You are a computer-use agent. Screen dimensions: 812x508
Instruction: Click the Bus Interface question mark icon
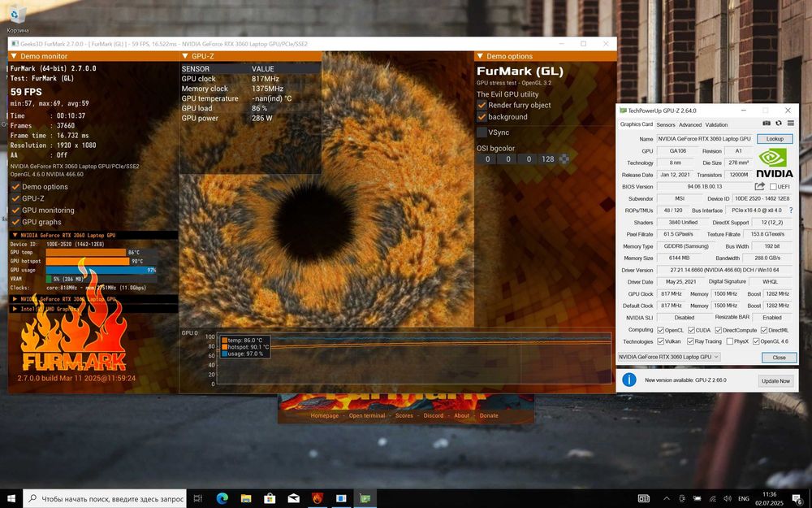(x=790, y=211)
